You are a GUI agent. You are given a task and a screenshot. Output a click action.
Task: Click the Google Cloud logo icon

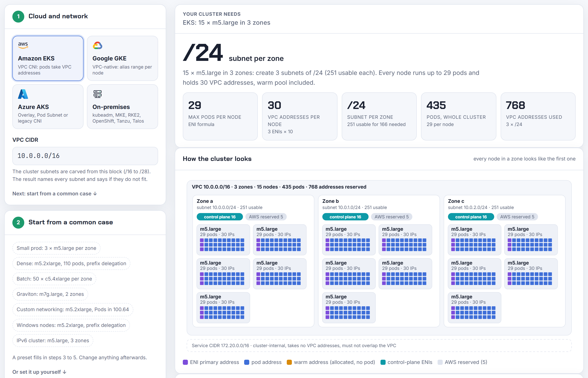pyautogui.click(x=98, y=45)
